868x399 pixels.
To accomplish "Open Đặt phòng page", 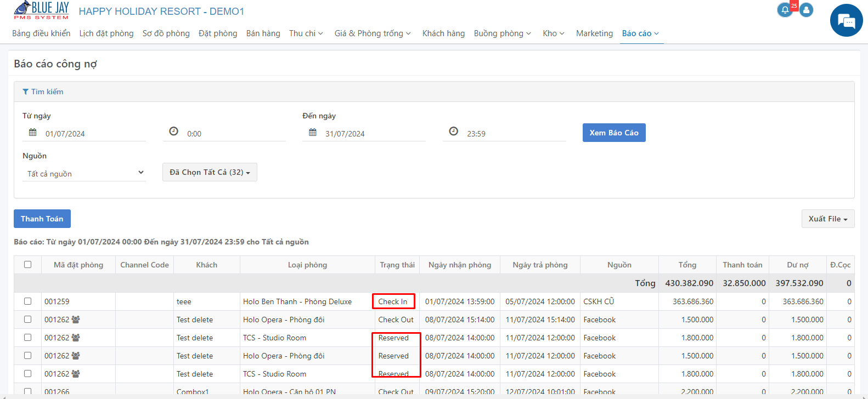I will coord(218,33).
